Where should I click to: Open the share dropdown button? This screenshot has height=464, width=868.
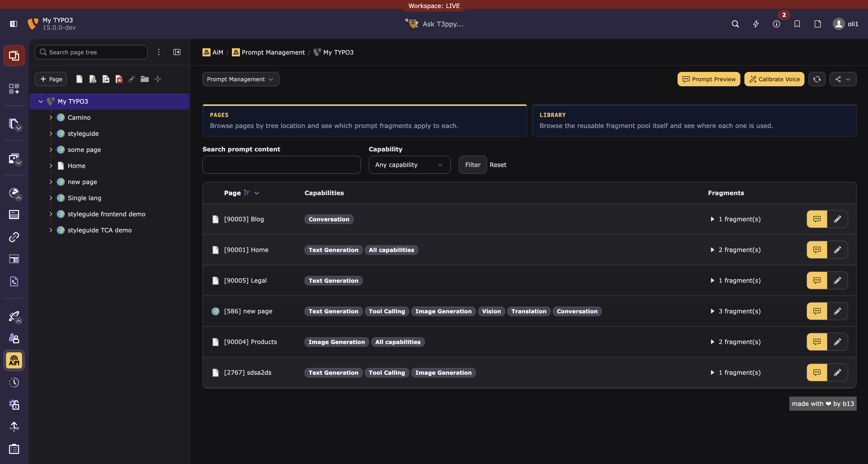click(843, 79)
